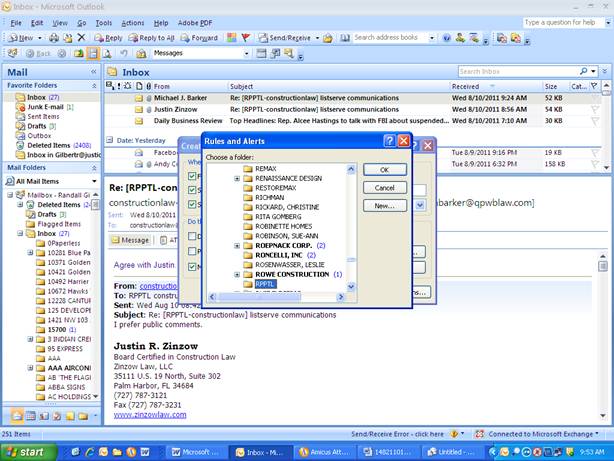
Task: Expand the ROEPNACK CORP. folder
Action: point(237,246)
